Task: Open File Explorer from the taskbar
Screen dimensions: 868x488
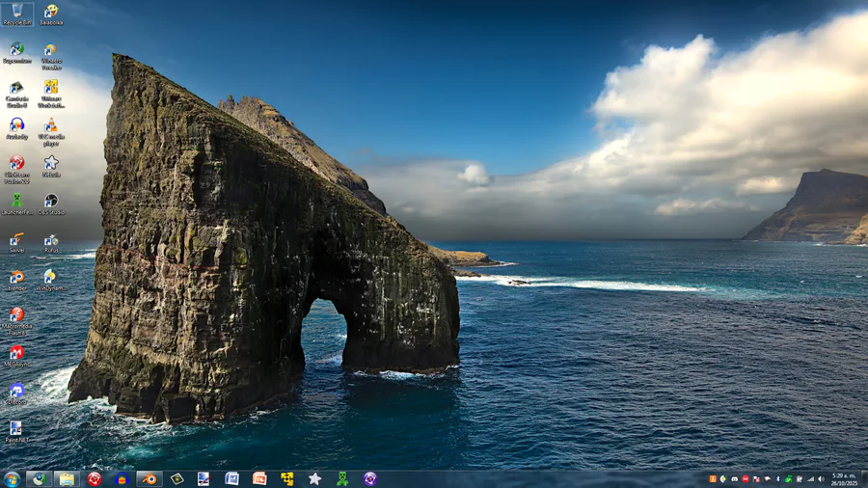Action: pos(67,478)
